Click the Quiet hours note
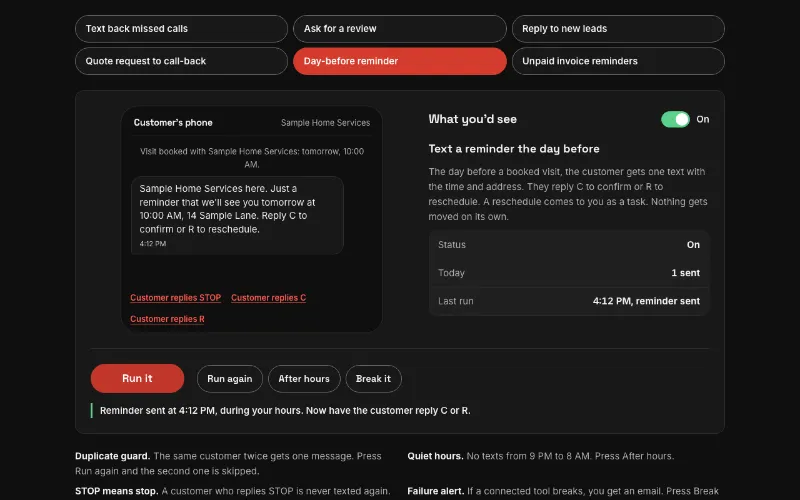The image size is (800, 500). 540,456
